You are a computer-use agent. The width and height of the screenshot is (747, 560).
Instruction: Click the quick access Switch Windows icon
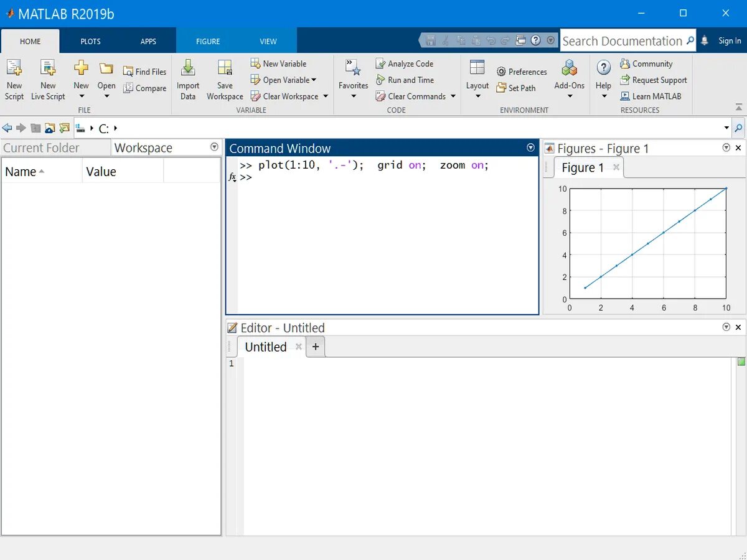[521, 40]
